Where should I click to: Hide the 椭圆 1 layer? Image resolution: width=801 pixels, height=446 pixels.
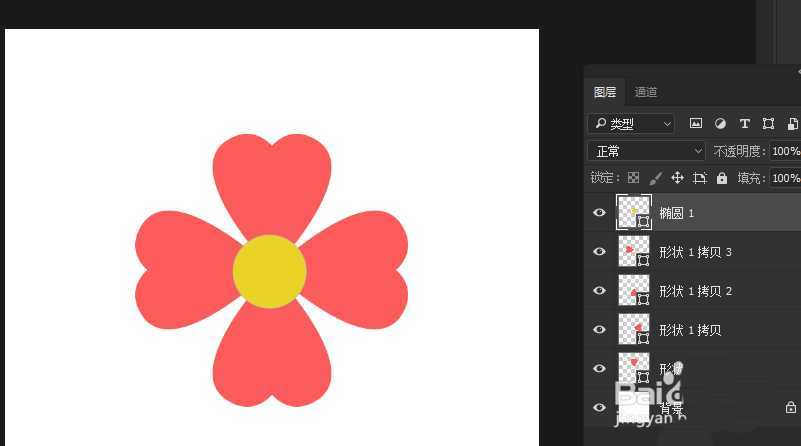click(x=599, y=212)
